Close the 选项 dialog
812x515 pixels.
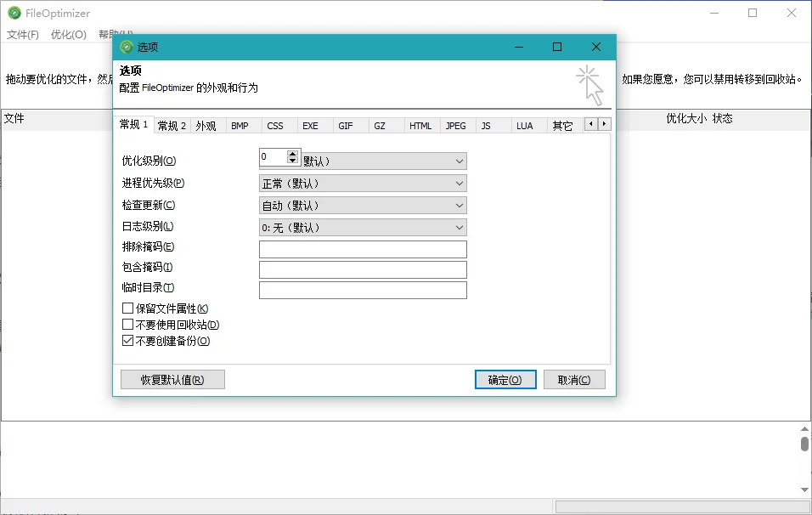(x=596, y=47)
